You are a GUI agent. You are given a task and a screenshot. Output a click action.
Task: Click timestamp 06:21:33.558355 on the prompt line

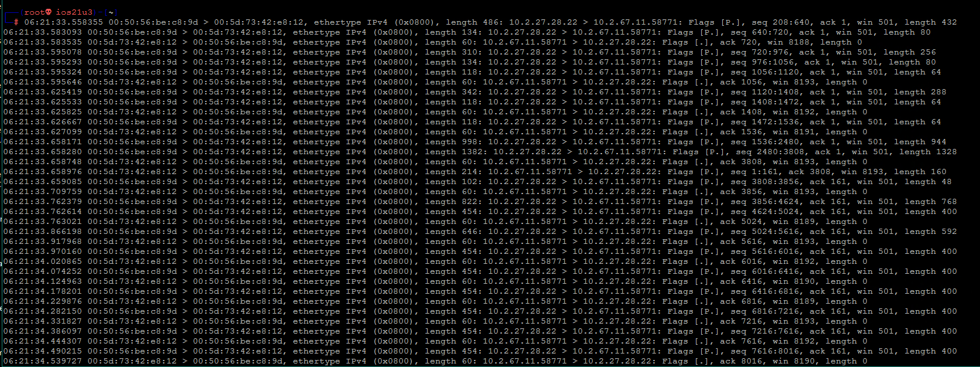point(63,22)
